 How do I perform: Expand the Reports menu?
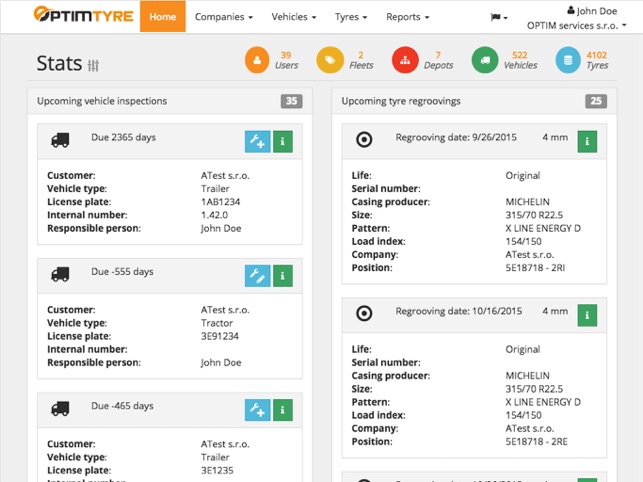(408, 17)
